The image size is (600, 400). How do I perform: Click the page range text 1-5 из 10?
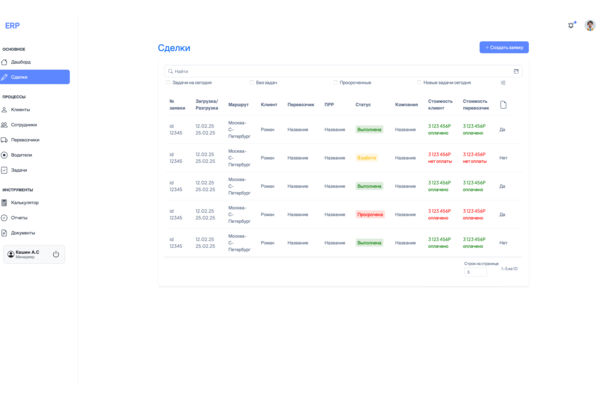pyautogui.click(x=509, y=269)
